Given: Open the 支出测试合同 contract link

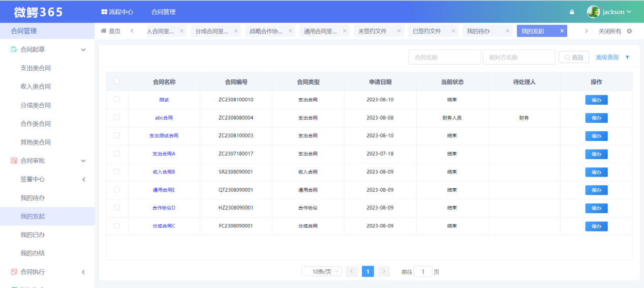Looking at the screenshot, I should (164, 136).
